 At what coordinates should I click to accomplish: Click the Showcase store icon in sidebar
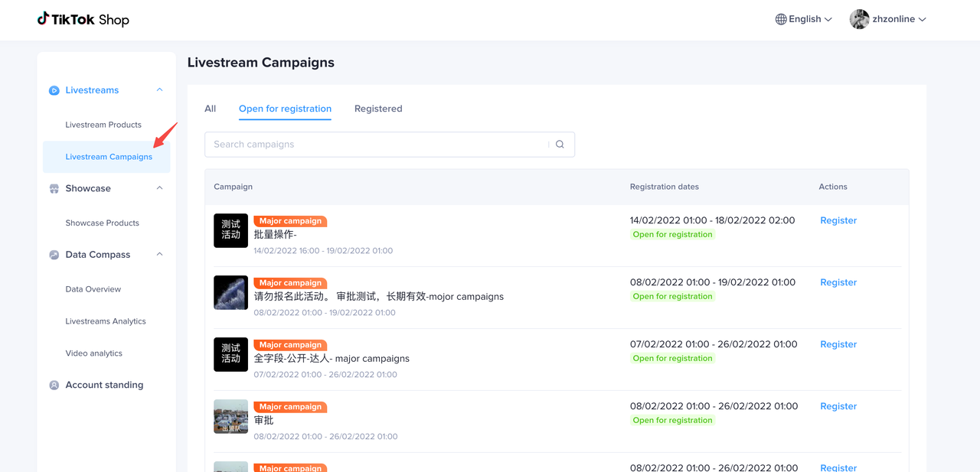[x=54, y=189]
